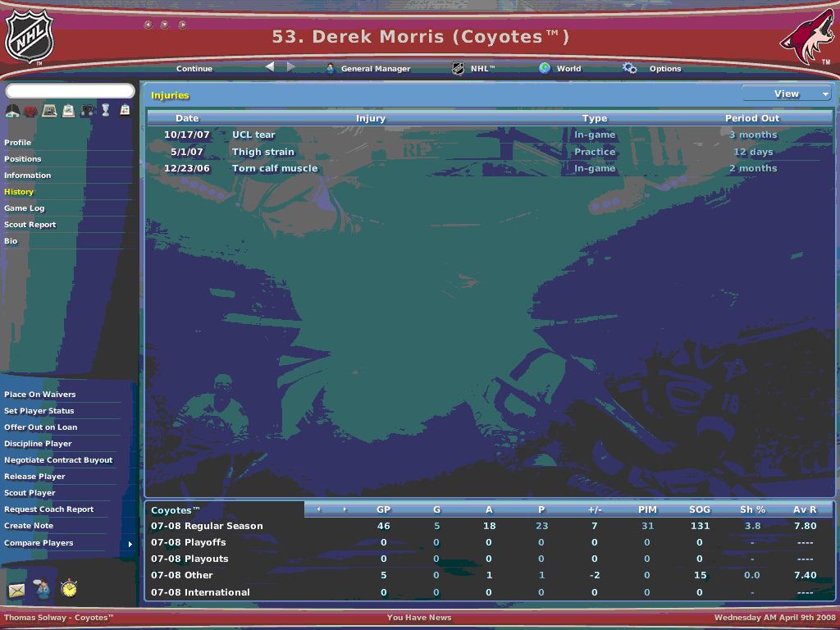Click the date Wednesday AM April 9th 2008
840x630 pixels.
tap(775, 618)
